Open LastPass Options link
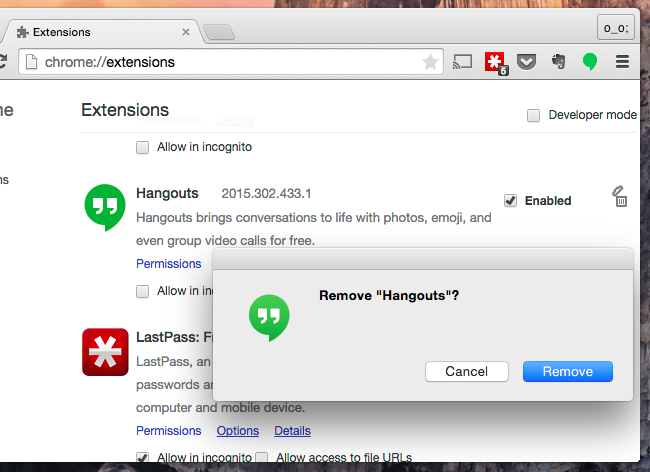650x472 pixels. [x=238, y=431]
